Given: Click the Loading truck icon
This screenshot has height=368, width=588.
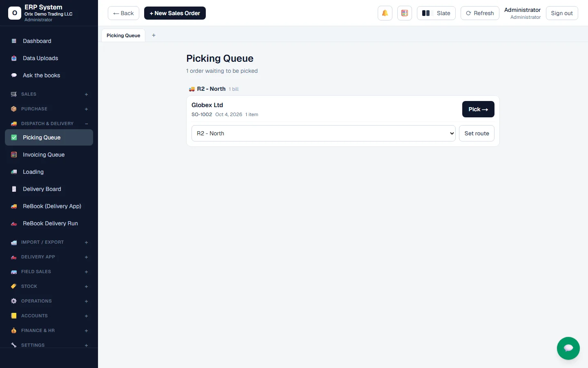Looking at the screenshot, I should 14,172.
